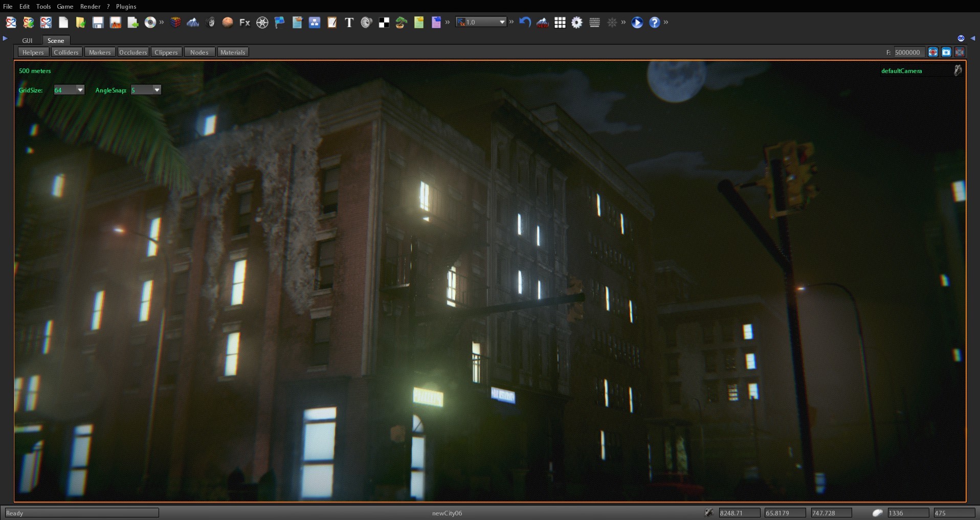Open the Render menu

coord(91,6)
